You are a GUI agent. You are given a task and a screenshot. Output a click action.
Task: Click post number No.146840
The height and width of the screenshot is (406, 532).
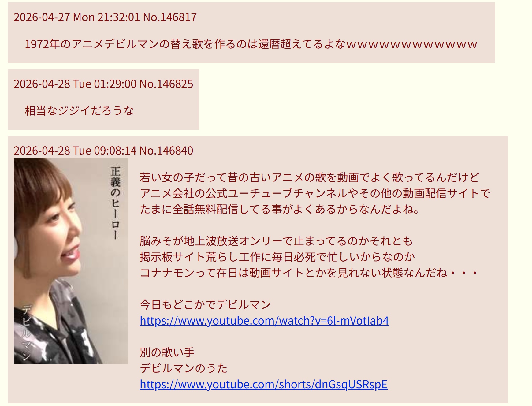(166, 151)
